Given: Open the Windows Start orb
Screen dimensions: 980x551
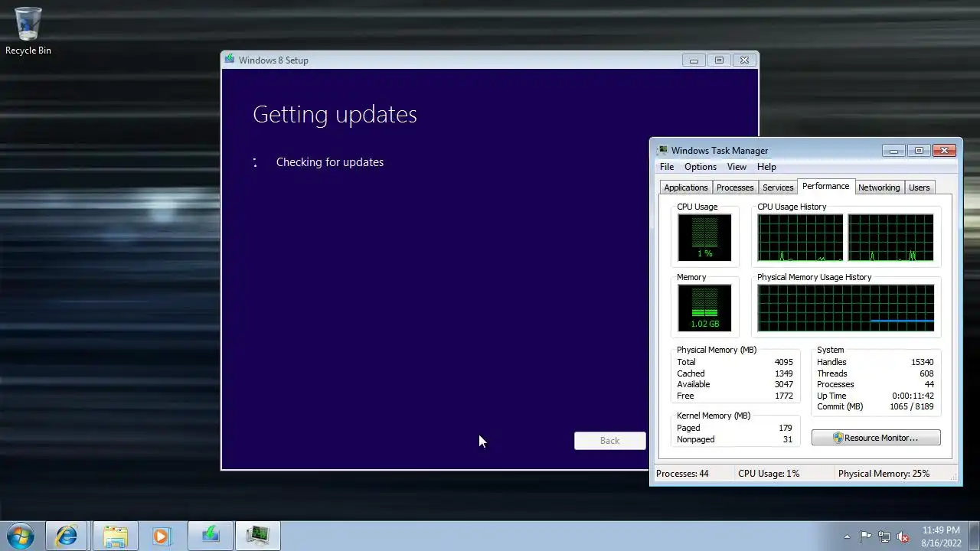Looking at the screenshot, I should [21, 536].
